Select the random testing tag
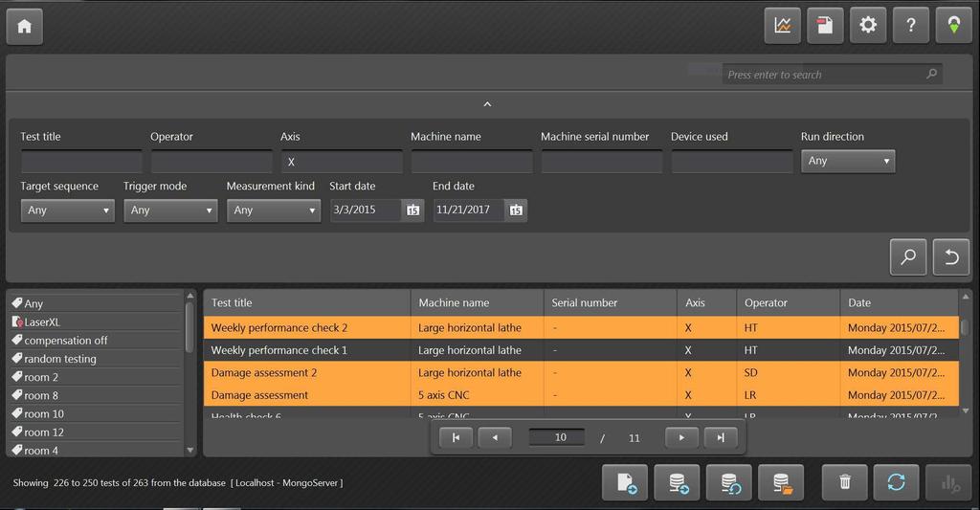 97,359
